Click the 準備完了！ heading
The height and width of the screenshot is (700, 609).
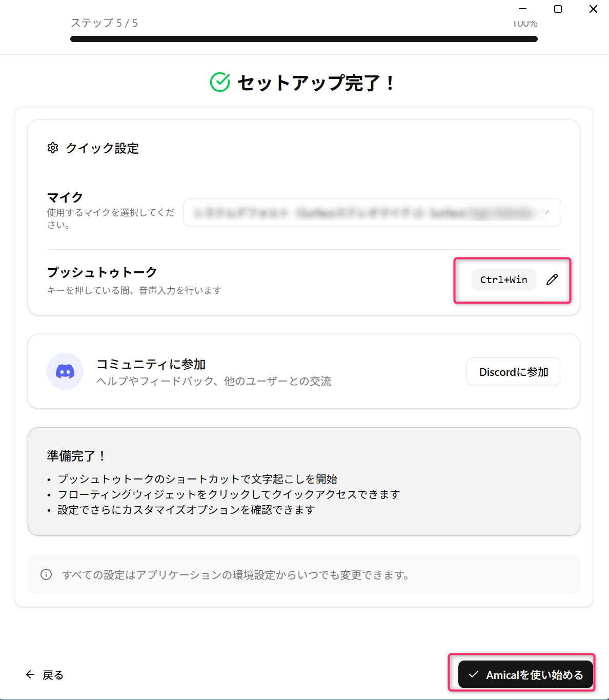(x=76, y=456)
